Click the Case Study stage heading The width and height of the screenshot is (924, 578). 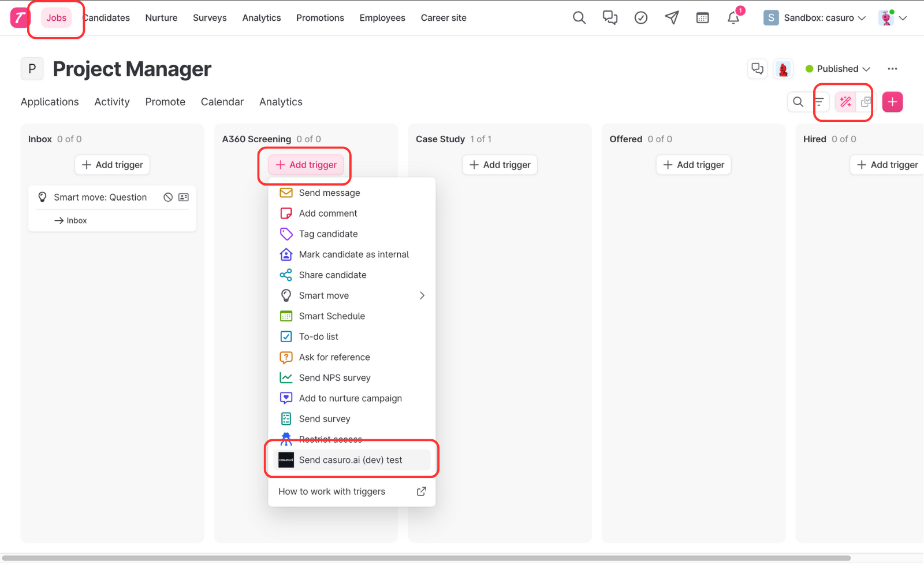pyautogui.click(x=440, y=139)
